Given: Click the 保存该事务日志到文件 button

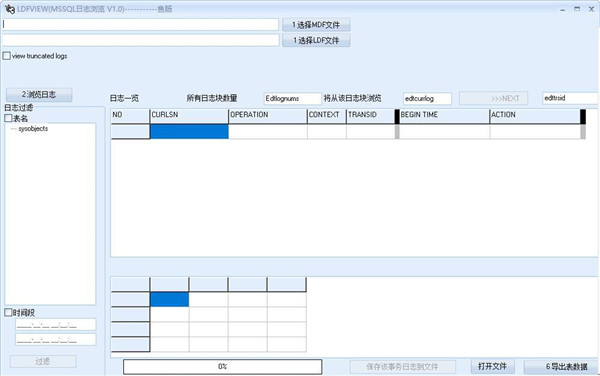Looking at the screenshot, I should 403,367.
